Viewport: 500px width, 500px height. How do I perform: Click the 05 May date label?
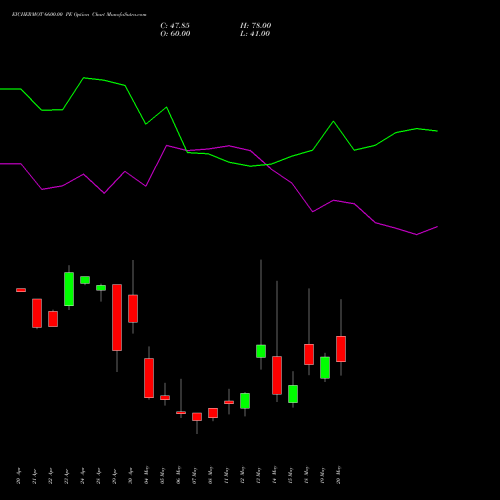[x=162, y=475]
